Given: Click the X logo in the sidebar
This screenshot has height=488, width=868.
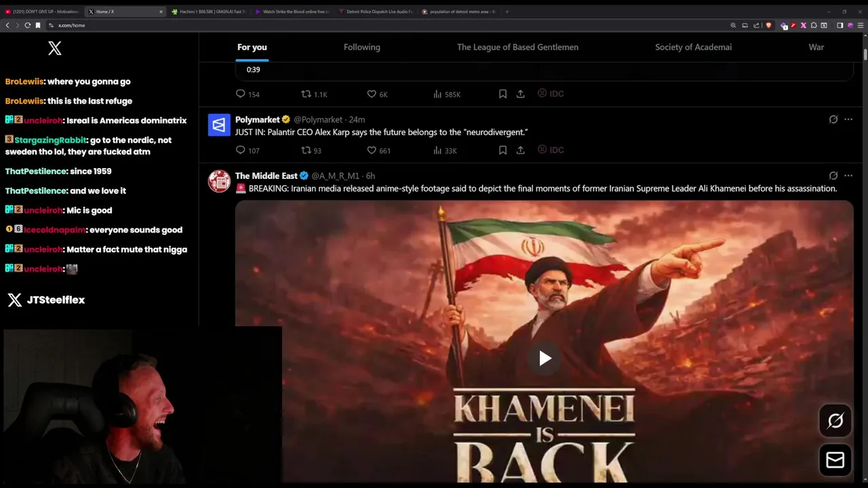Looking at the screenshot, I should pos(55,48).
